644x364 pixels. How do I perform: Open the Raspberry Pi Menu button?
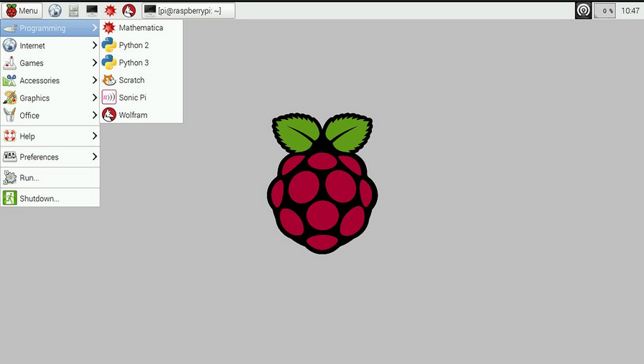point(22,11)
